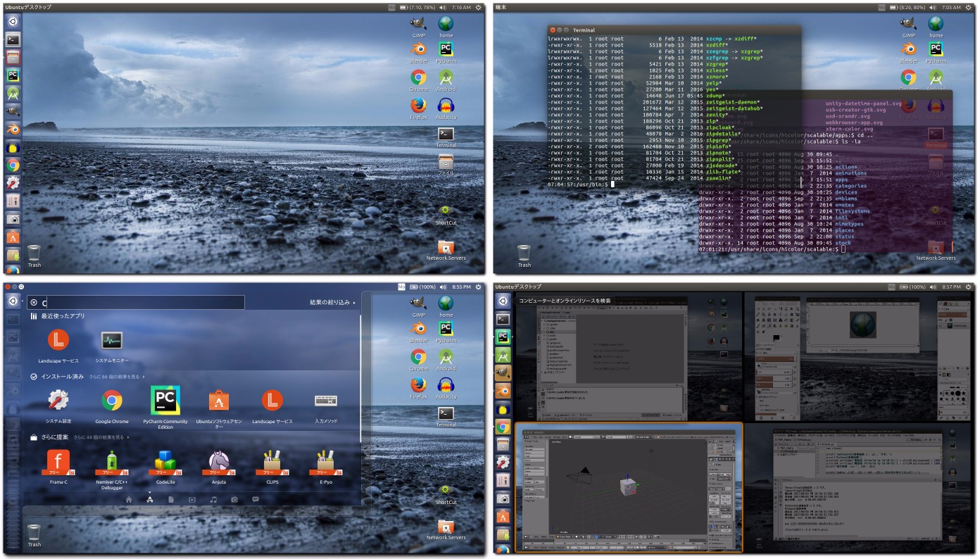Switch to Files lens in the Dash lens bar
This screenshot has width=980, height=559.
(171, 499)
